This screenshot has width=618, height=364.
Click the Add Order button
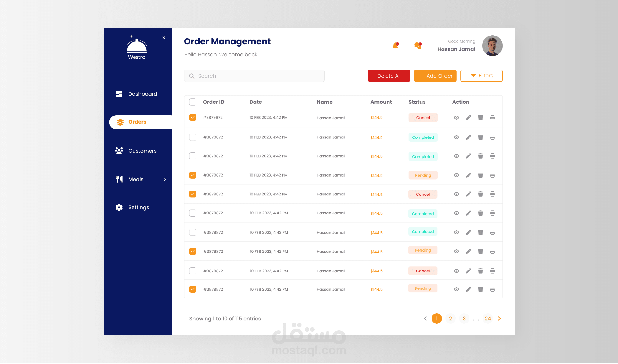coord(435,76)
